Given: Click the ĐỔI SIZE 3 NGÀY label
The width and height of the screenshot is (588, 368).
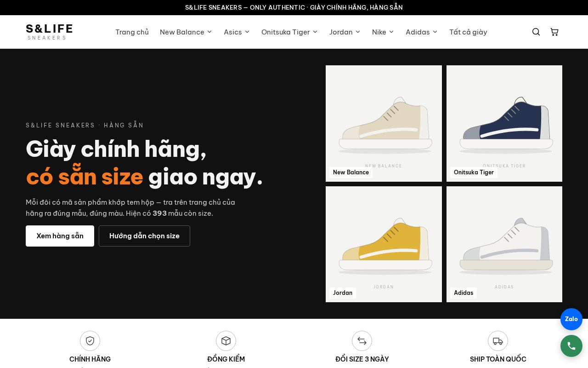Looking at the screenshot, I should point(362,359).
